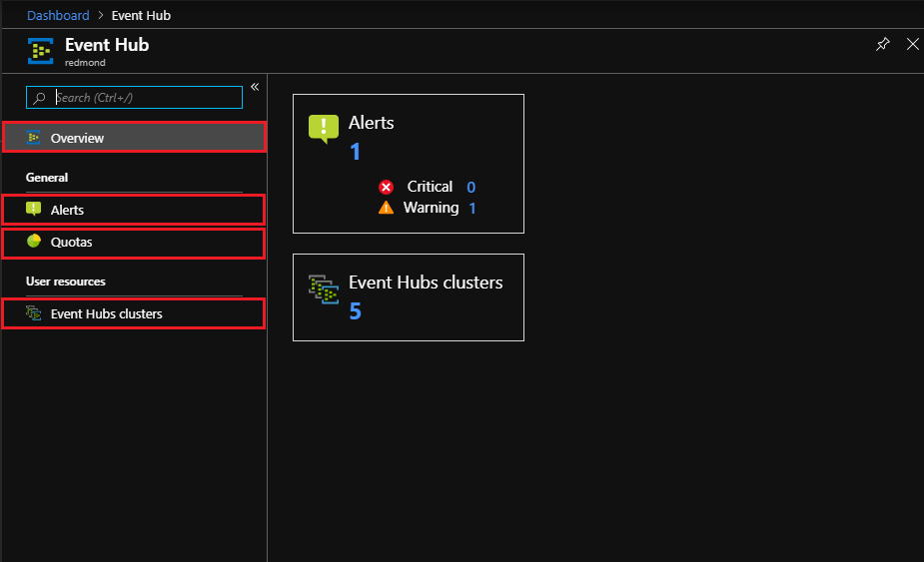Click the redmond subtitle text
Image resolution: width=924 pixels, height=562 pixels.
[85, 63]
